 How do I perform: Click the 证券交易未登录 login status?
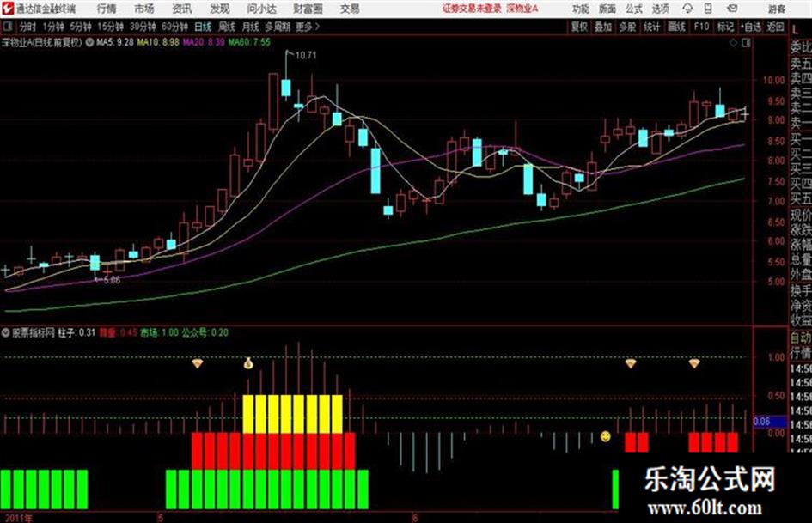[473, 9]
